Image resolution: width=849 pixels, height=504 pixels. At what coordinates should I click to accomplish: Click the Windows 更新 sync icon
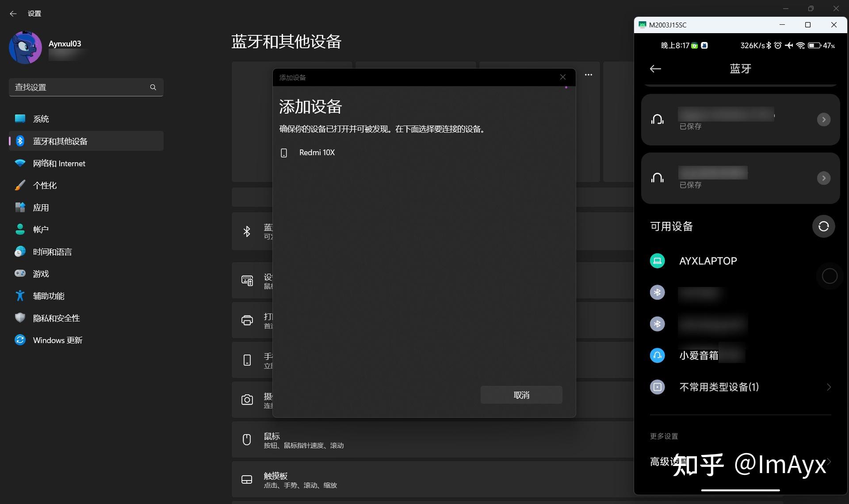(20, 340)
